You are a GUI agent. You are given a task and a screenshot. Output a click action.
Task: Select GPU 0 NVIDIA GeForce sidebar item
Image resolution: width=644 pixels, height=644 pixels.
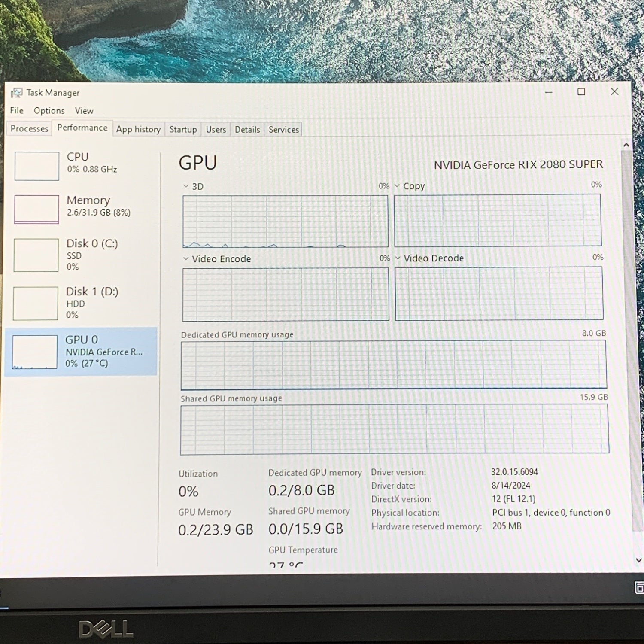(82, 352)
